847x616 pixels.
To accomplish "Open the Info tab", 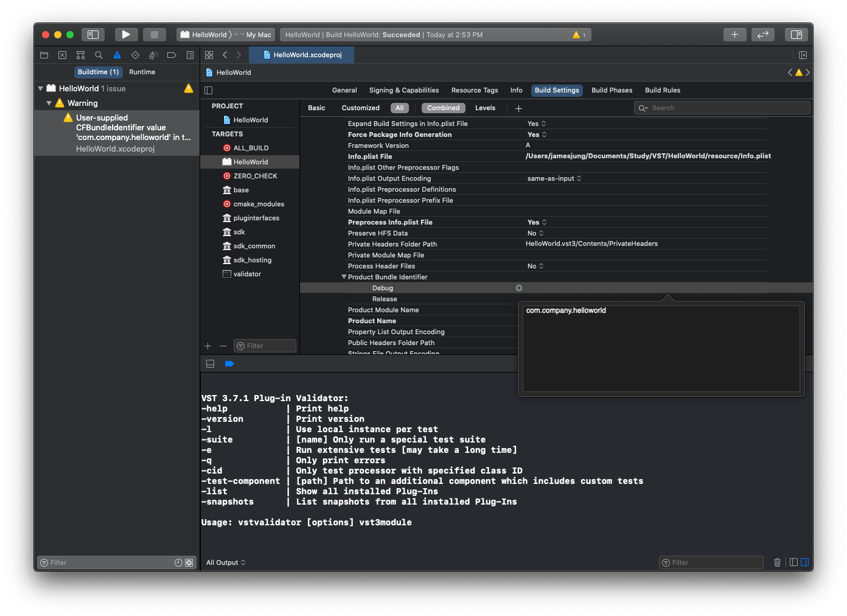I will 516,90.
